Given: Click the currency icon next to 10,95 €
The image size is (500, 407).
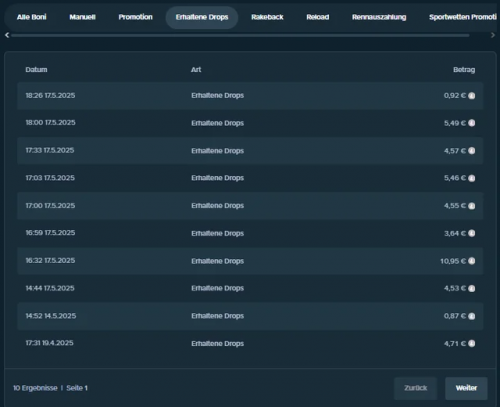Looking at the screenshot, I should coord(472,261).
